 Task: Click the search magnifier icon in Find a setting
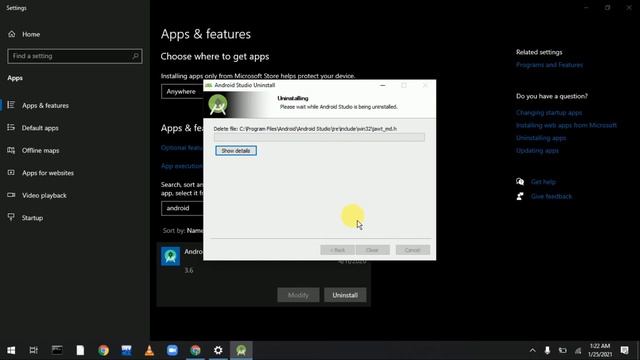tap(135, 56)
